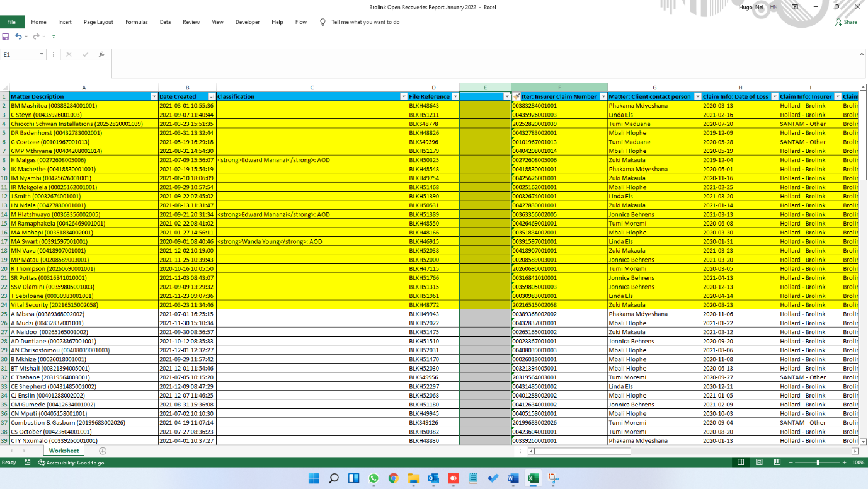Select column A header

[84, 88]
